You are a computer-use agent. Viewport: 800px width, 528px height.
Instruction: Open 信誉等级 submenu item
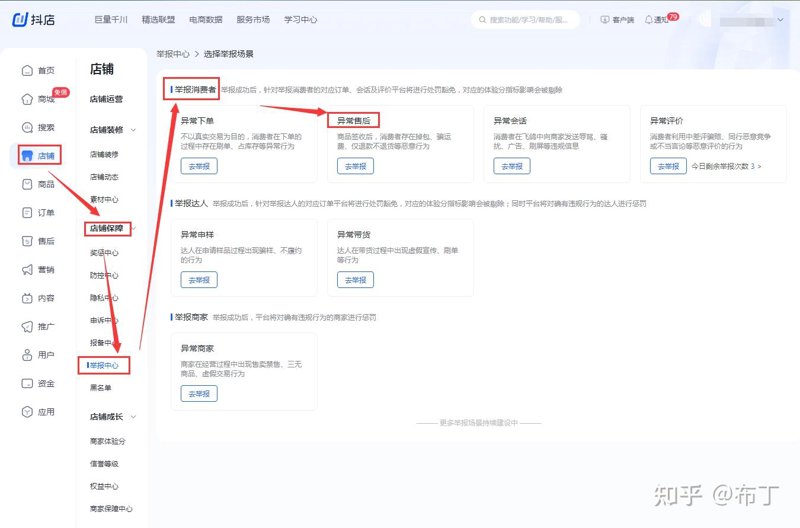pyautogui.click(x=104, y=464)
